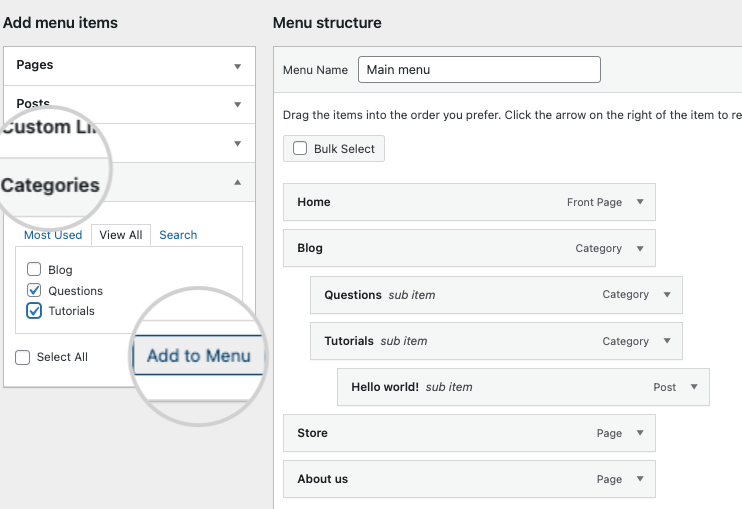Screen dimensions: 742x509
Task: Expand the Hello world! post item arrow
Action: pos(694,387)
